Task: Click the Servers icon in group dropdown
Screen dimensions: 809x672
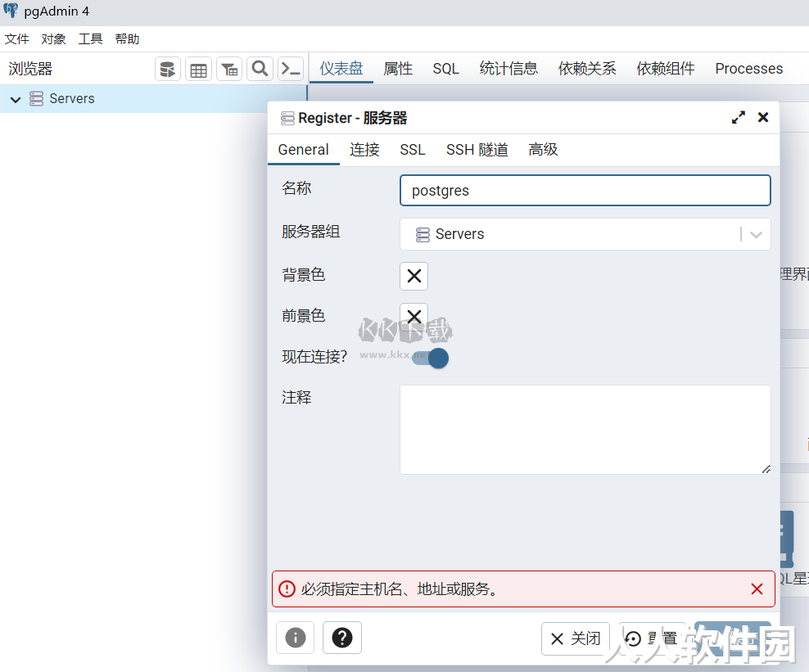Action: 423,235
